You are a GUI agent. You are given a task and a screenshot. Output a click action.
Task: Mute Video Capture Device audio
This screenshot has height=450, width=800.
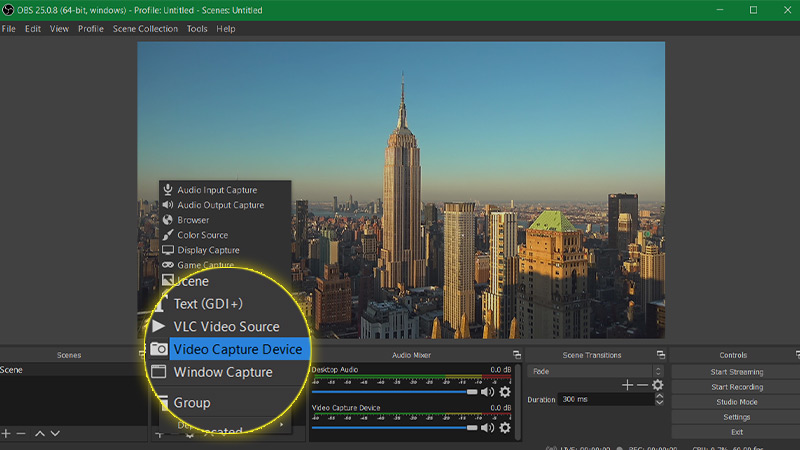pyautogui.click(x=487, y=428)
